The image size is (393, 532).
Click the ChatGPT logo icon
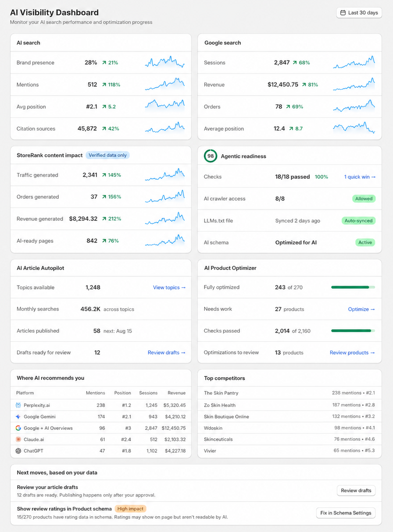click(x=18, y=451)
